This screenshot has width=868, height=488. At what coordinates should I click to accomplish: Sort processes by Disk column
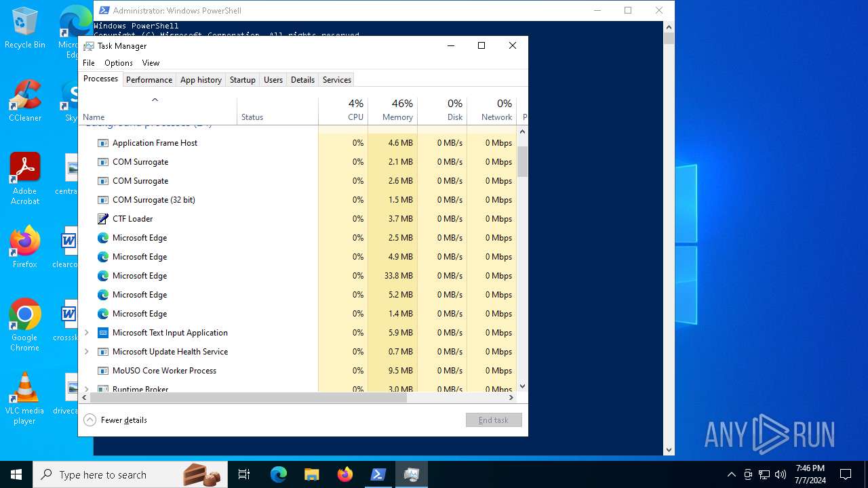pos(442,110)
